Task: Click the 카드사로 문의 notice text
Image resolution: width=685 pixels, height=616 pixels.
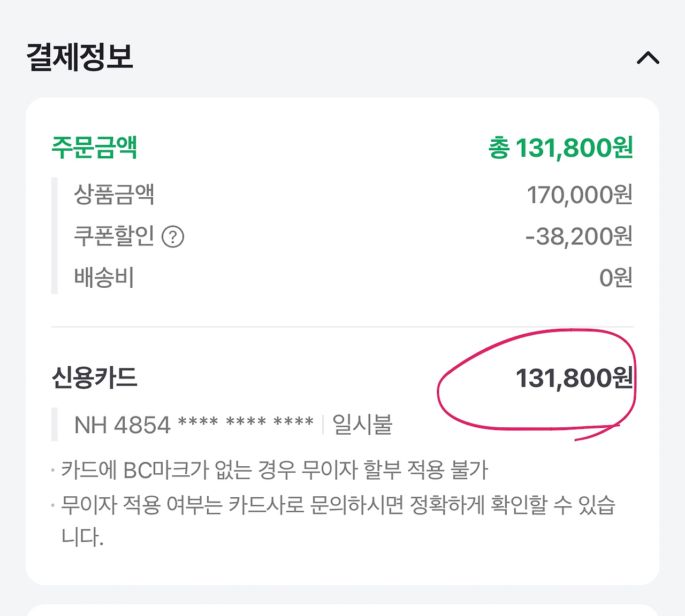Action: [x=337, y=505]
